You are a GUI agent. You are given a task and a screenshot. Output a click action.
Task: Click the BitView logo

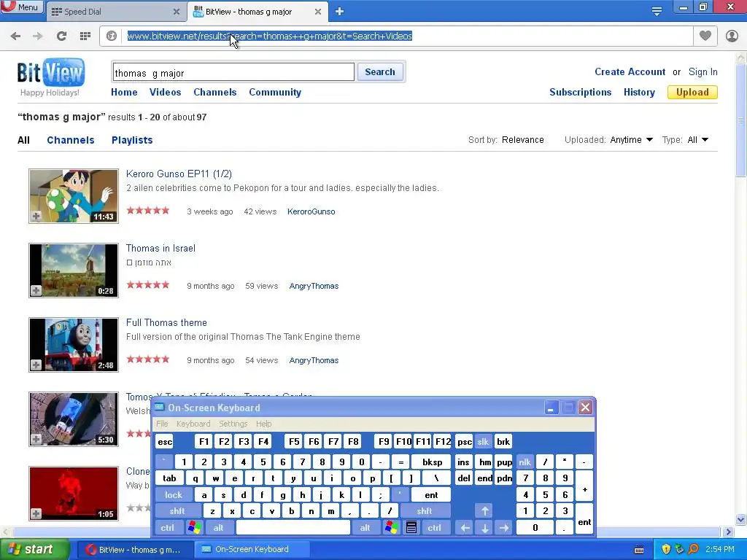coord(50,72)
